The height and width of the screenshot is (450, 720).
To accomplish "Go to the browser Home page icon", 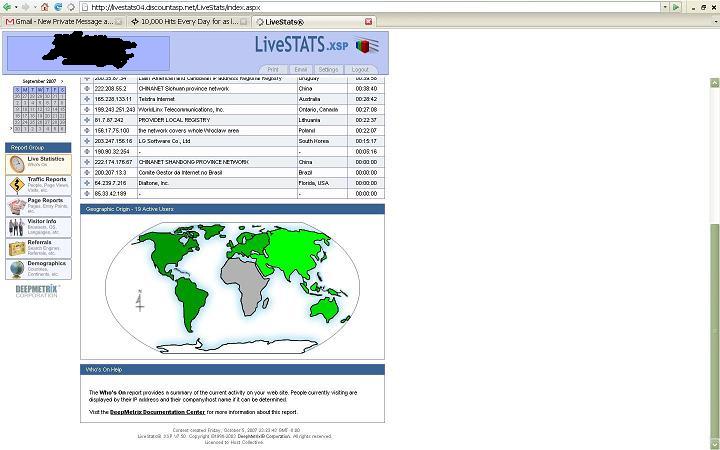I will (x=45, y=7).
